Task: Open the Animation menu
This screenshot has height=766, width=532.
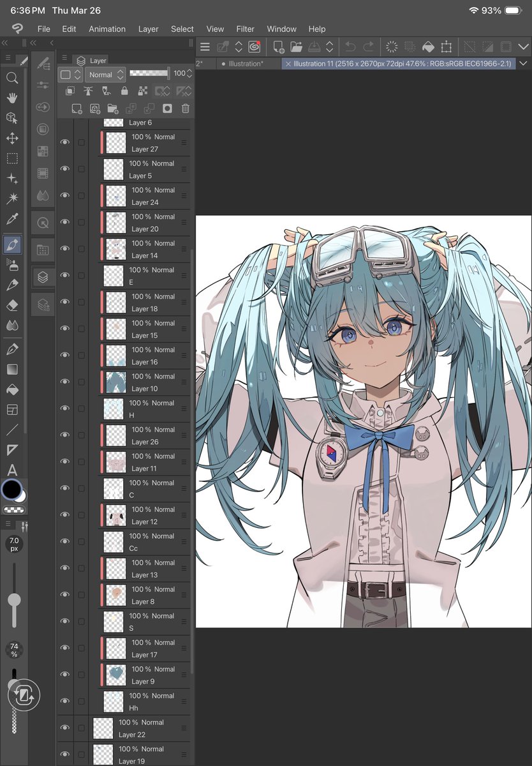Action: (x=107, y=29)
